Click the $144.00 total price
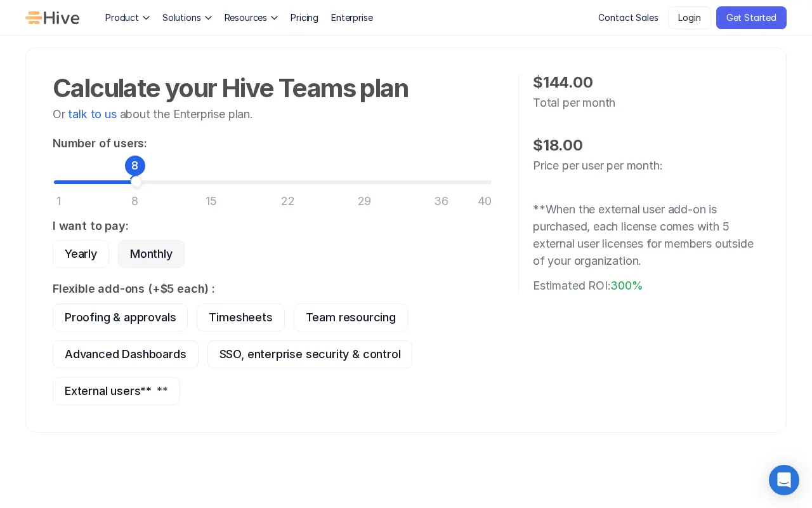The height and width of the screenshot is (508, 812). point(563,83)
